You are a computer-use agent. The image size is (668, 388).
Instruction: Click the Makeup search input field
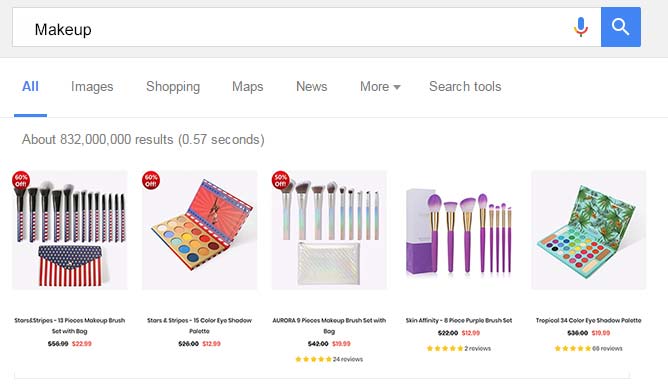pyautogui.click(x=290, y=27)
